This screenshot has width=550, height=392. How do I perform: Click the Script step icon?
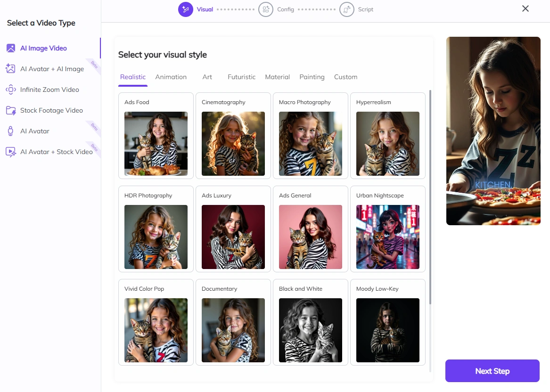(x=346, y=9)
